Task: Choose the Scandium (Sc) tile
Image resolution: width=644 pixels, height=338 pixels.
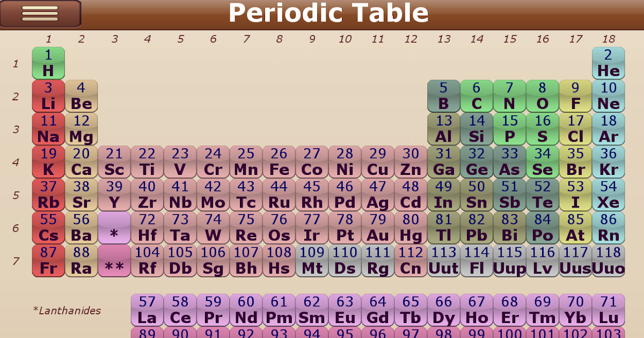Action: pyautogui.click(x=114, y=162)
